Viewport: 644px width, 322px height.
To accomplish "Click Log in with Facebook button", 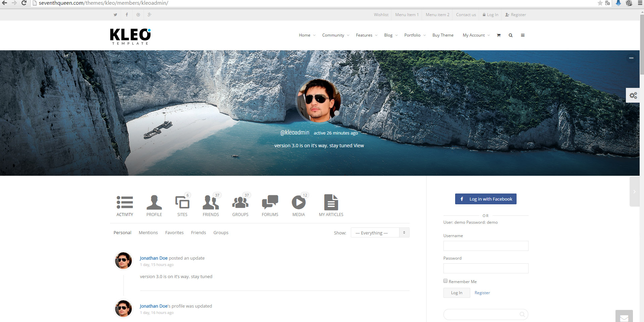I will tap(486, 199).
